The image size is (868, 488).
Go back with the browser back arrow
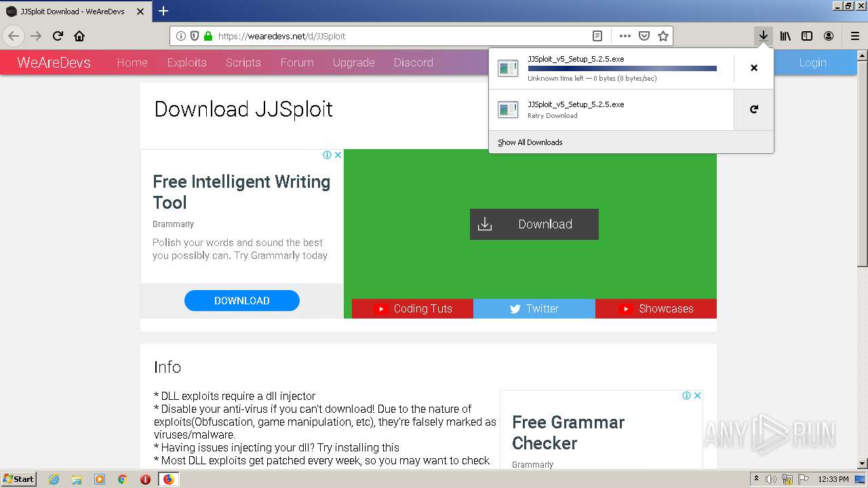pyautogui.click(x=14, y=36)
